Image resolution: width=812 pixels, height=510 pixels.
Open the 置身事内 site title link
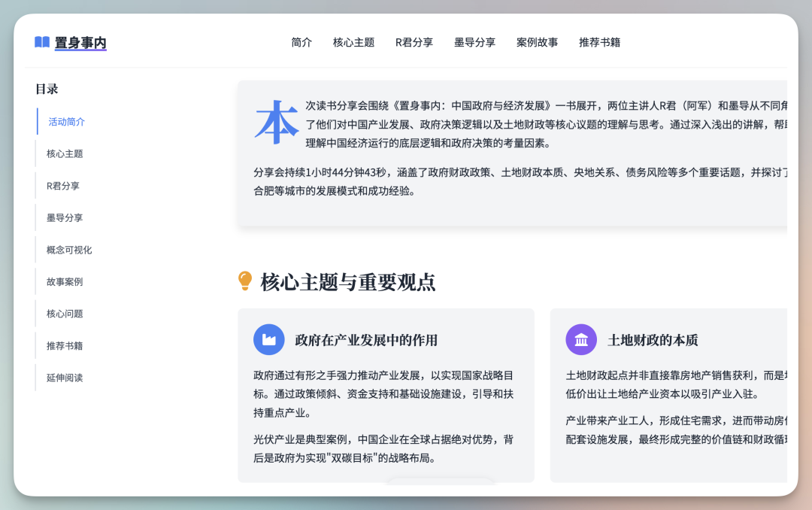[x=80, y=42]
